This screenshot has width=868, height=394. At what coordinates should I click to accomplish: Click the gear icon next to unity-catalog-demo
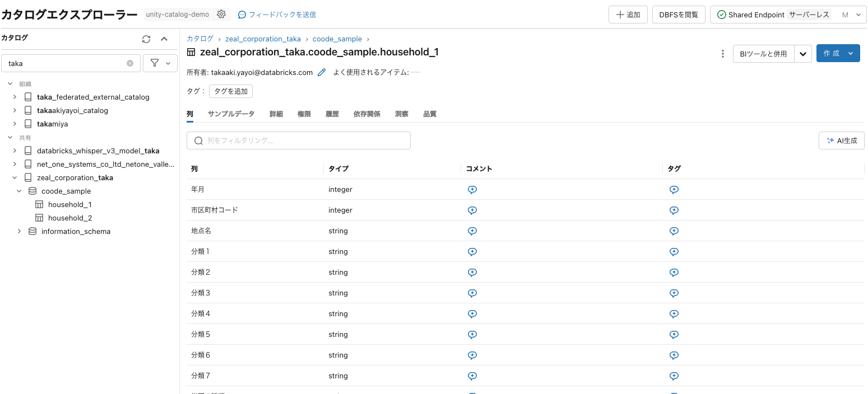(x=221, y=14)
